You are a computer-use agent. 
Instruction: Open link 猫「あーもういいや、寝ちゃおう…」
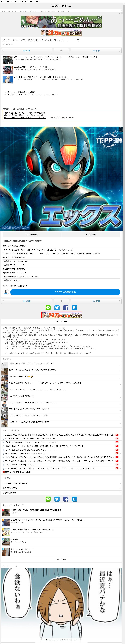pyautogui.click(x=39, y=57)
